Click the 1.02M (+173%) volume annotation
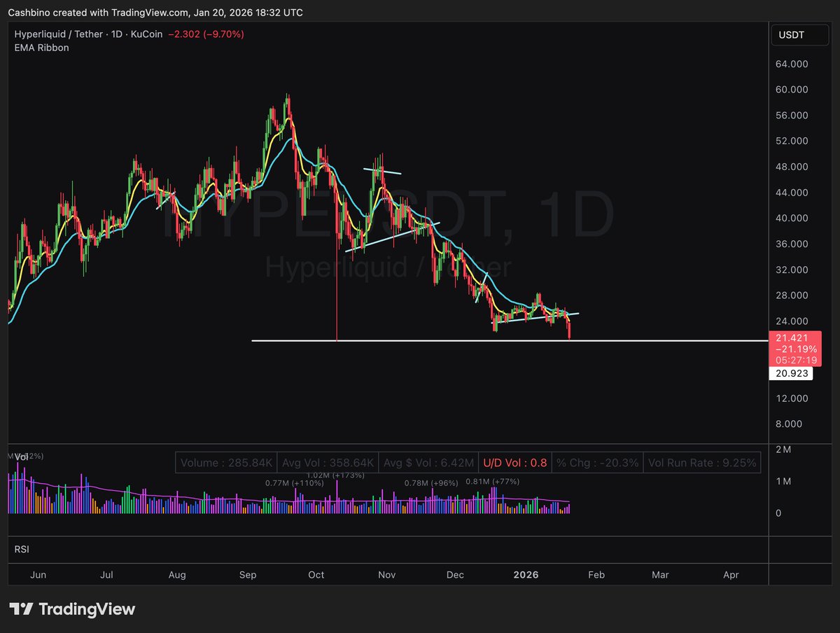 (335, 475)
